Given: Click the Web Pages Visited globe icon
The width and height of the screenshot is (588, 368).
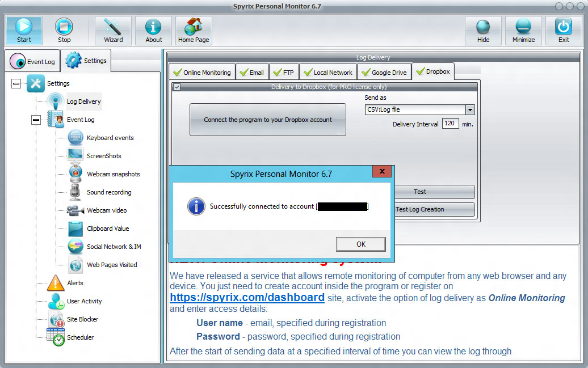Looking at the screenshot, I should [75, 265].
